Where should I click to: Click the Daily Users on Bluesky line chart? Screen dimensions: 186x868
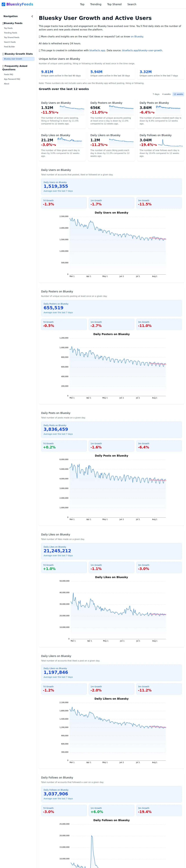pos(118,246)
